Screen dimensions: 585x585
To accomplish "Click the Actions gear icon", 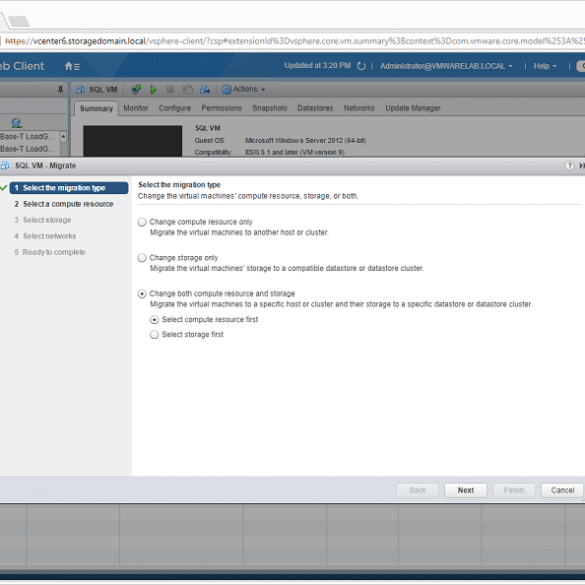I will 226,90.
